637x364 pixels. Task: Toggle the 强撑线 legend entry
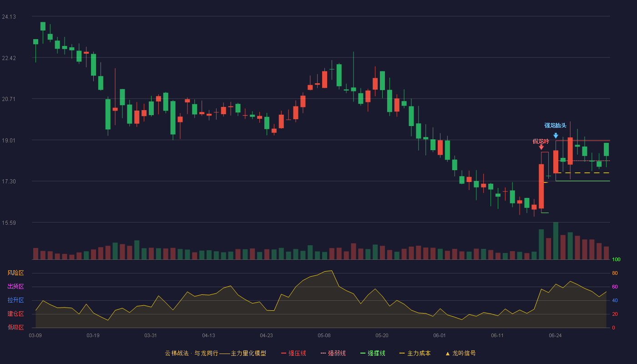373,353
